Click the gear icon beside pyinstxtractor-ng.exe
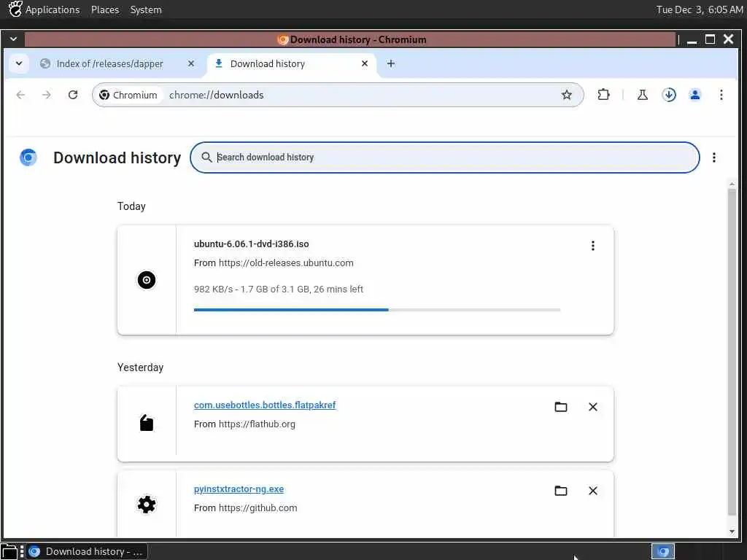Screen dimensions: 747x560 click(146, 505)
